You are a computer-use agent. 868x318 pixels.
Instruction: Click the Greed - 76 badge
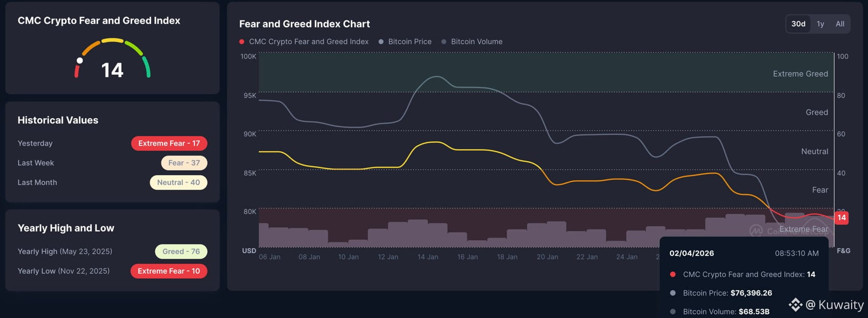coord(181,251)
